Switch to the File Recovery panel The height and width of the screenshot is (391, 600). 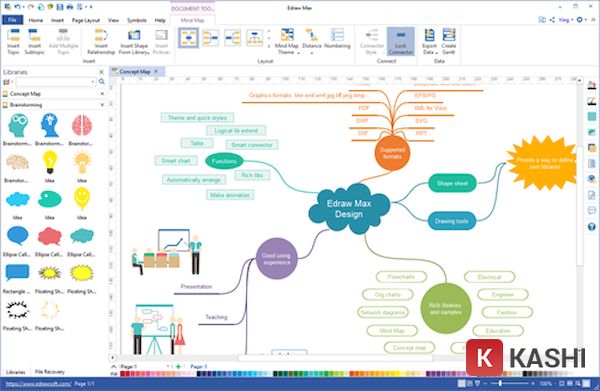[50, 371]
